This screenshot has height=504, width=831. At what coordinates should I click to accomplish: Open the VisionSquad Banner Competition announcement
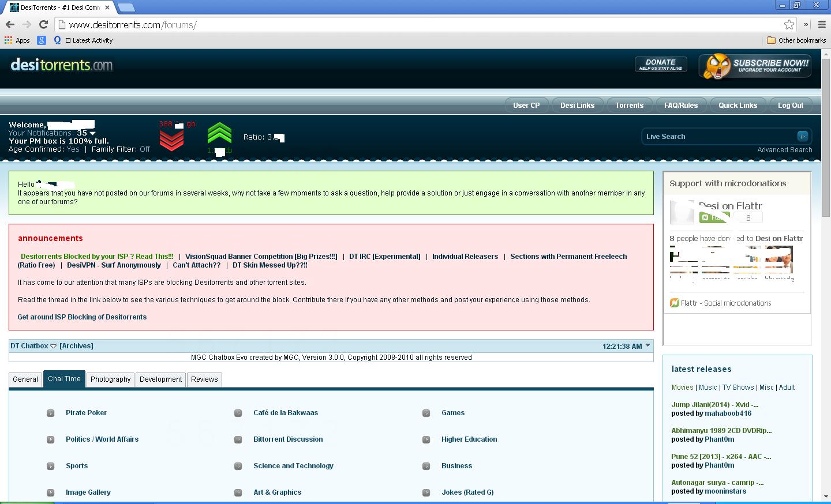(x=261, y=257)
